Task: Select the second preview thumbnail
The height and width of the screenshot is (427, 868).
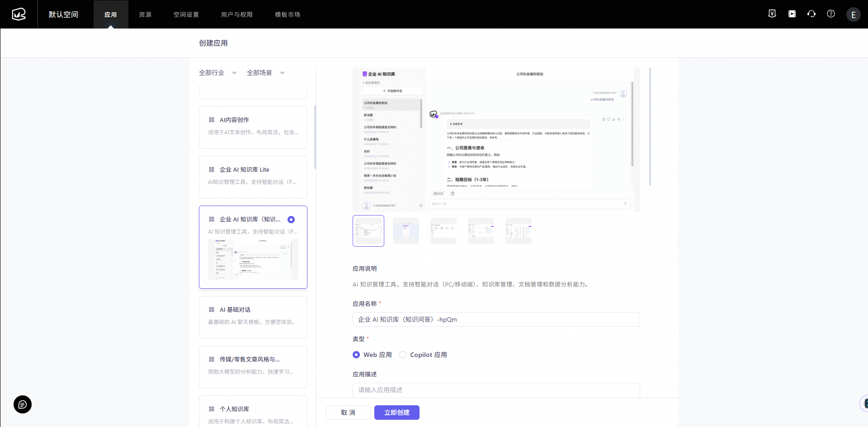Action: coord(406,231)
